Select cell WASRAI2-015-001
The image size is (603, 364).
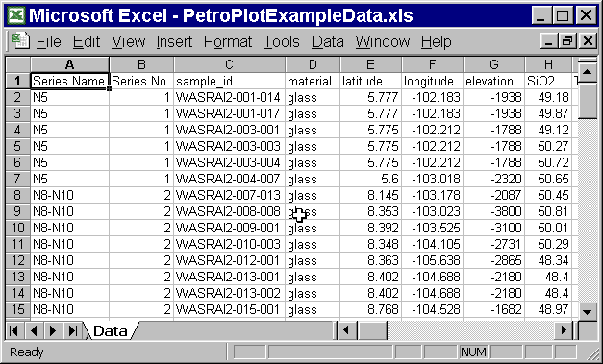pyautogui.click(x=229, y=309)
